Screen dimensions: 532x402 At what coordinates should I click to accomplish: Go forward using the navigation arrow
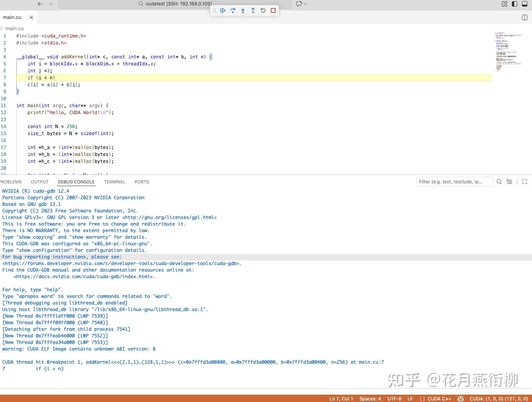click(50, 4)
